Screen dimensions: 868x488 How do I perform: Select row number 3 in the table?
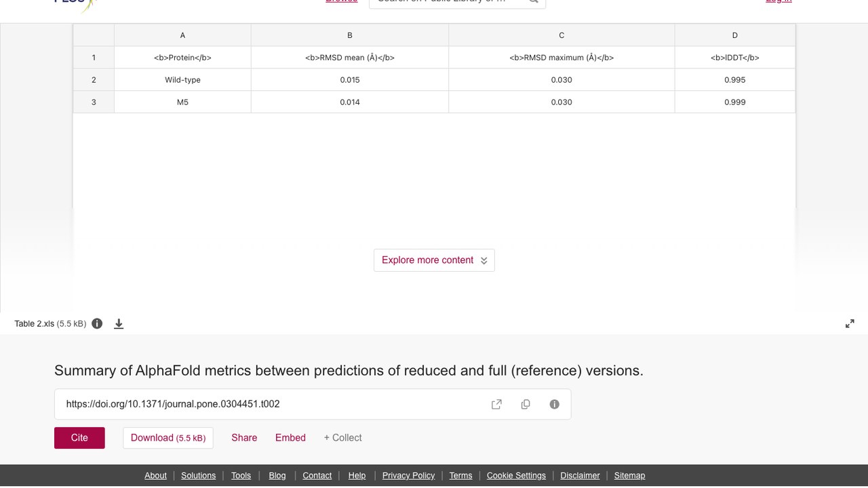tap(94, 102)
